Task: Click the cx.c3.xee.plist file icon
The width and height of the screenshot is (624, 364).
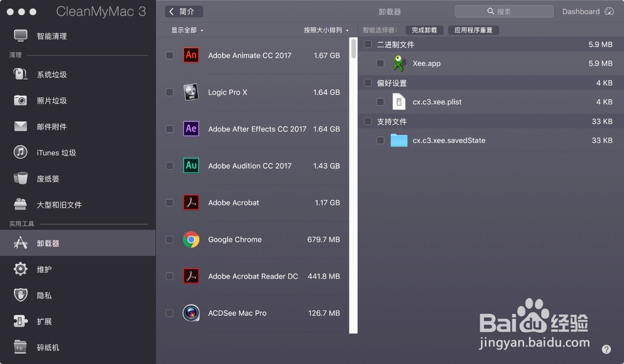Action: pos(399,102)
